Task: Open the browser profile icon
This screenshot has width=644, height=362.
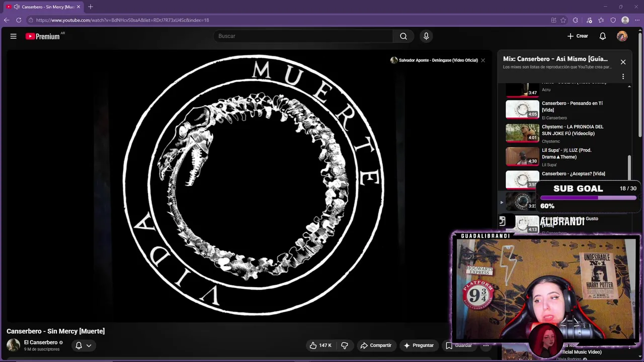Action: tap(625, 20)
